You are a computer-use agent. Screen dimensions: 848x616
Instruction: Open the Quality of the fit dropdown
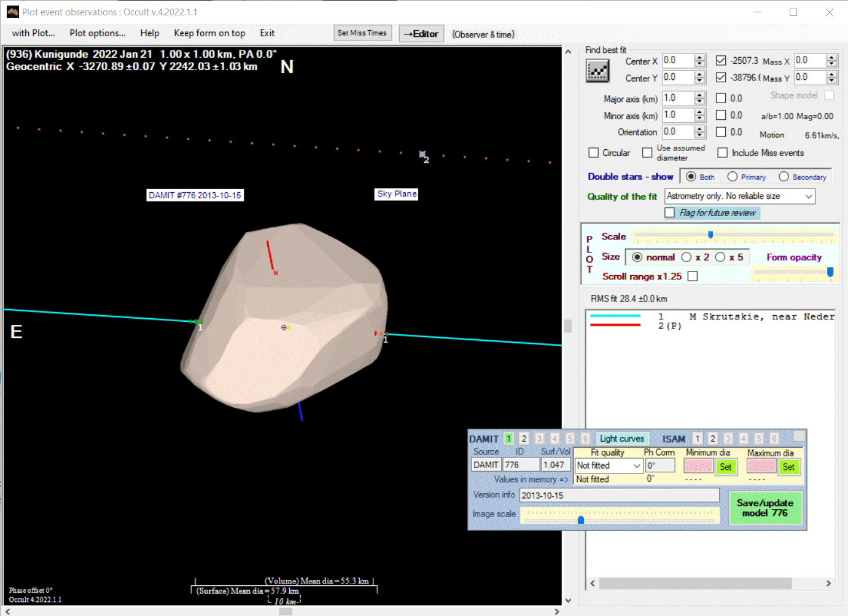coord(808,197)
